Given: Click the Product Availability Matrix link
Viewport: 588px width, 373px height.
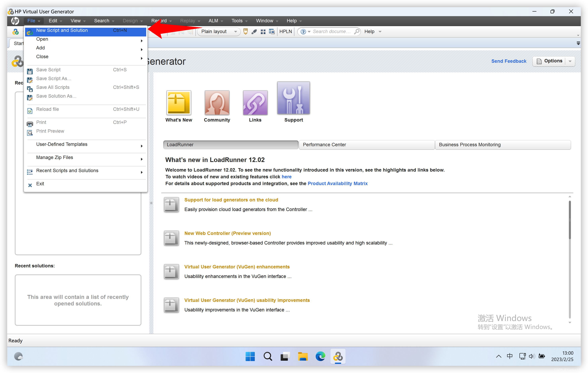Looking at the screenshot, I should click(337, 183).
